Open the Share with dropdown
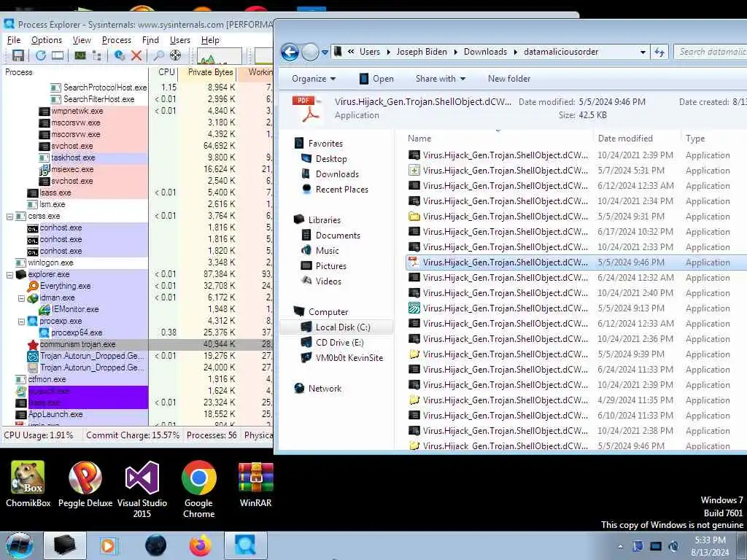The image size is (747, 560). point(440,79)
